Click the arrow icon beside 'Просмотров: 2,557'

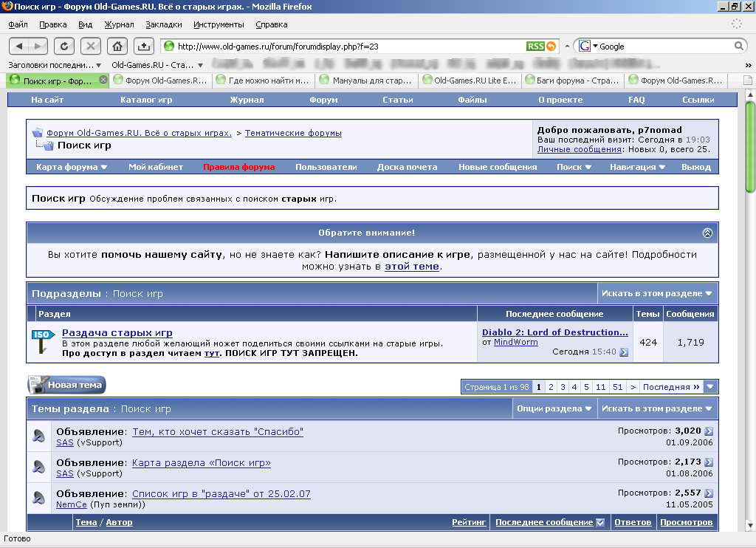click(x=709, y=493)
